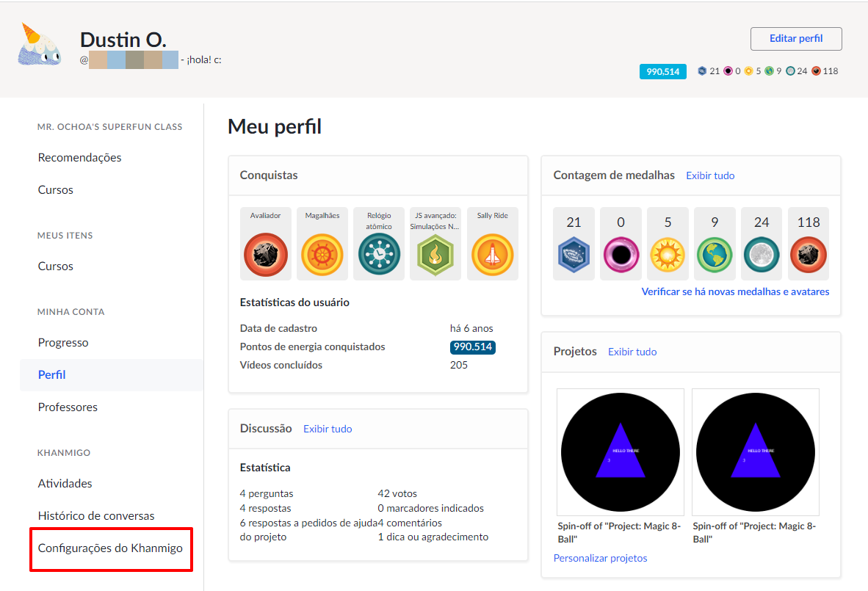Open Histórico de conversas
This screenshot has width=868, height=591.
[x=96, y=515]
